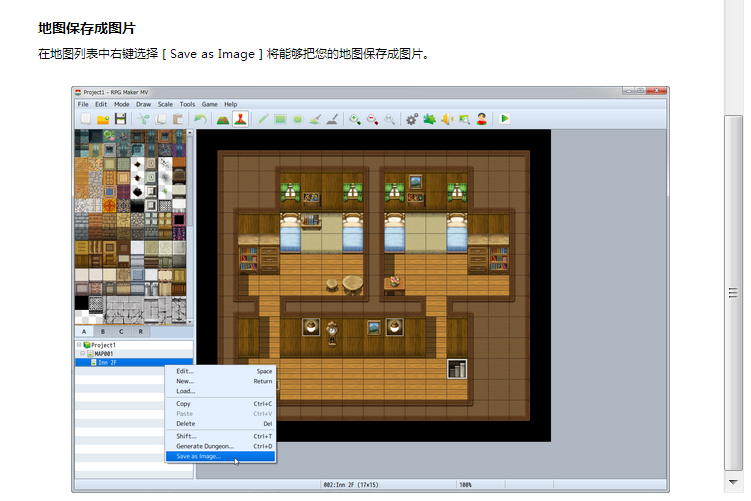Collapse the MAP001 tree node
751x501 pixels.
click(83, 353)
